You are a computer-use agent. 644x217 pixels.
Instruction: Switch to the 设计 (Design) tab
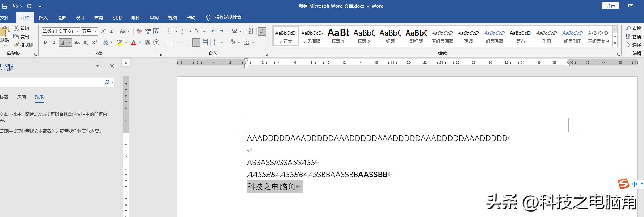(x=80, y=17)
